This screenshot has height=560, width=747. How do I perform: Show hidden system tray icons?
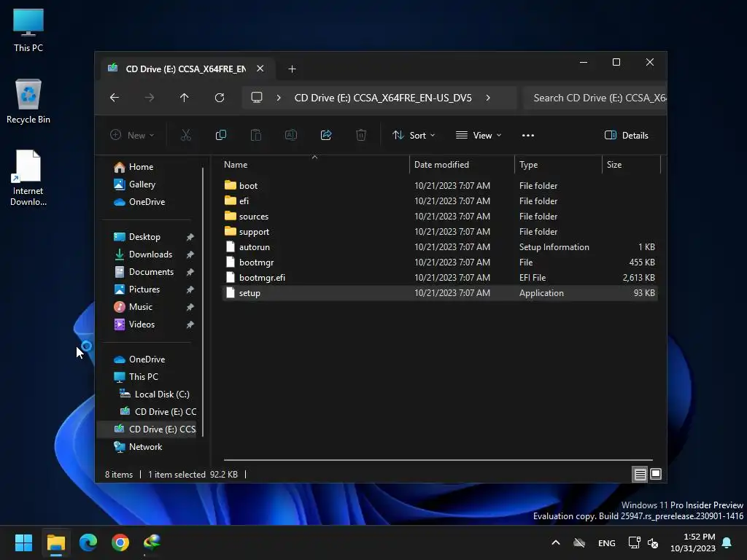pyautogui.click(x=555, y=542)
